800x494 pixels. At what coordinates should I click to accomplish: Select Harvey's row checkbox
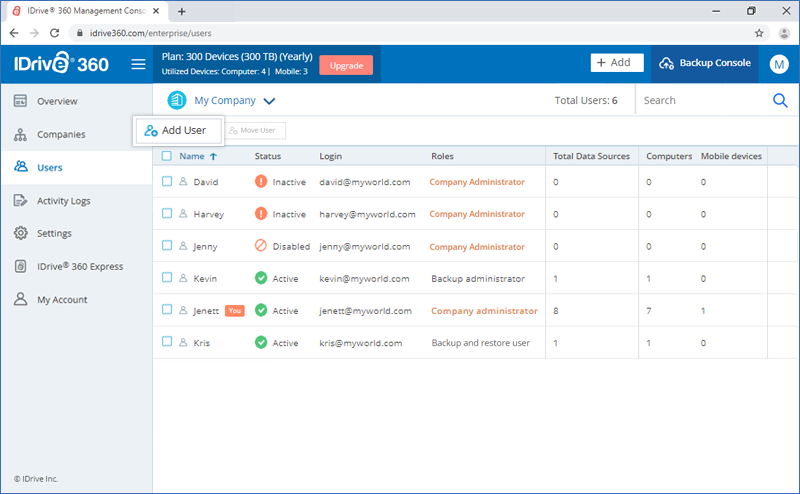coord(167,213)
